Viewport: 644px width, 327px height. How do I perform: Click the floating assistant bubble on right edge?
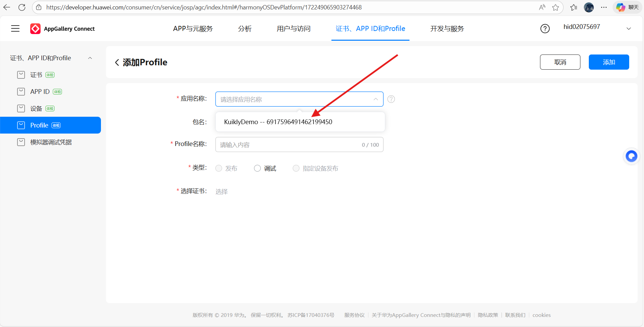tap(632, 156)
